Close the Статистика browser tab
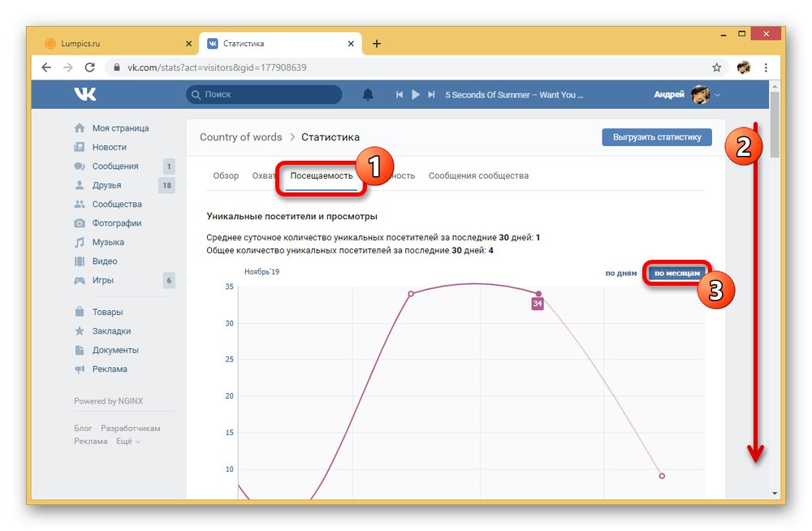This screenshot has height=531, width=812. (351, 44)
